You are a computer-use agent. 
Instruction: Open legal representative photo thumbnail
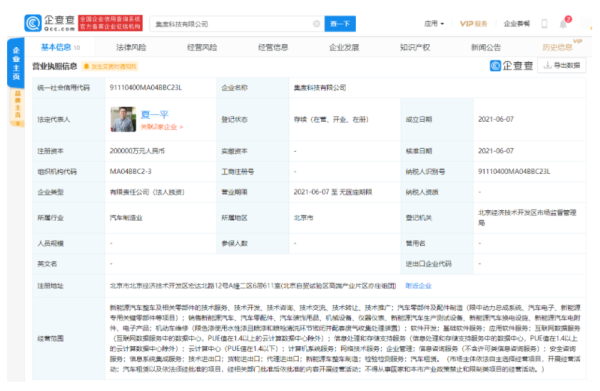123,119
